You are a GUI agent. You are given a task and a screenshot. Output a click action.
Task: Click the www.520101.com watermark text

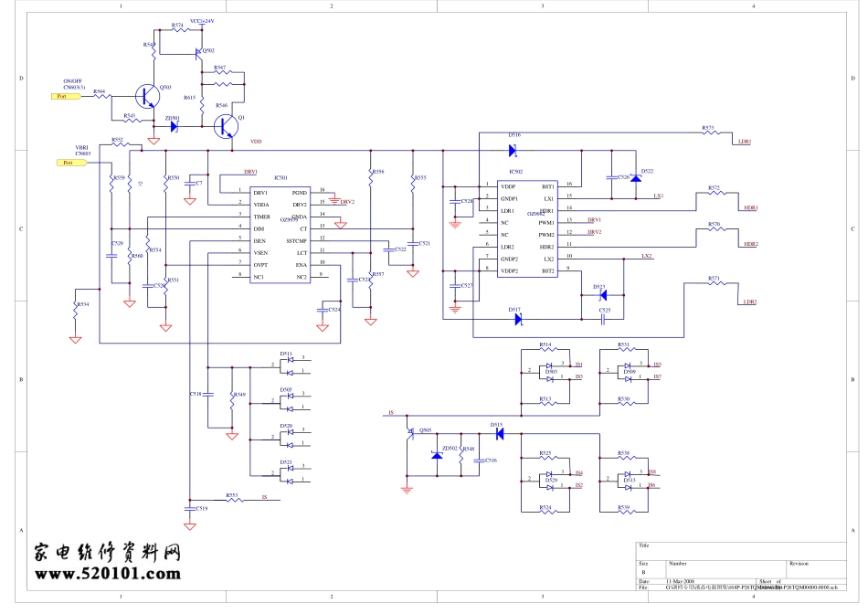(107, 575)
